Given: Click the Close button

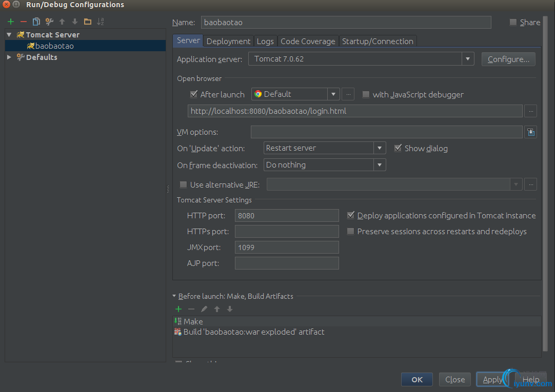Looking at the screenshot, I should [x=455, y=380].
